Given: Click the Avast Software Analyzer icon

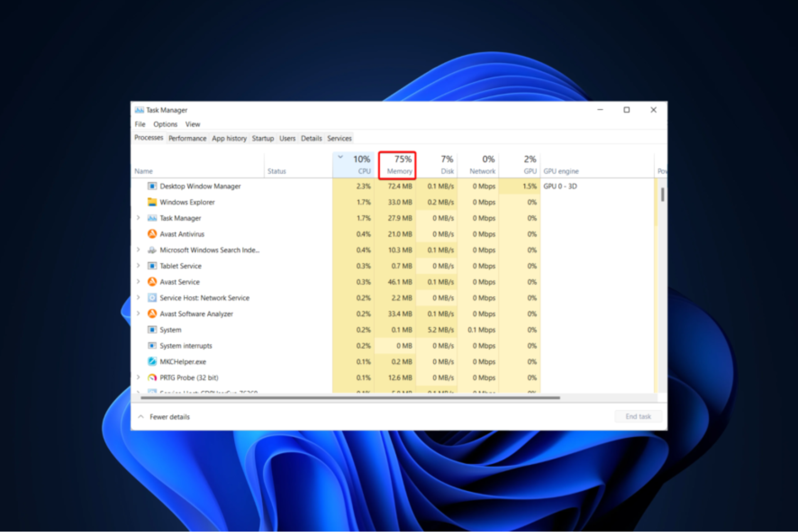Looking at the screenshot, I should 152,314.
